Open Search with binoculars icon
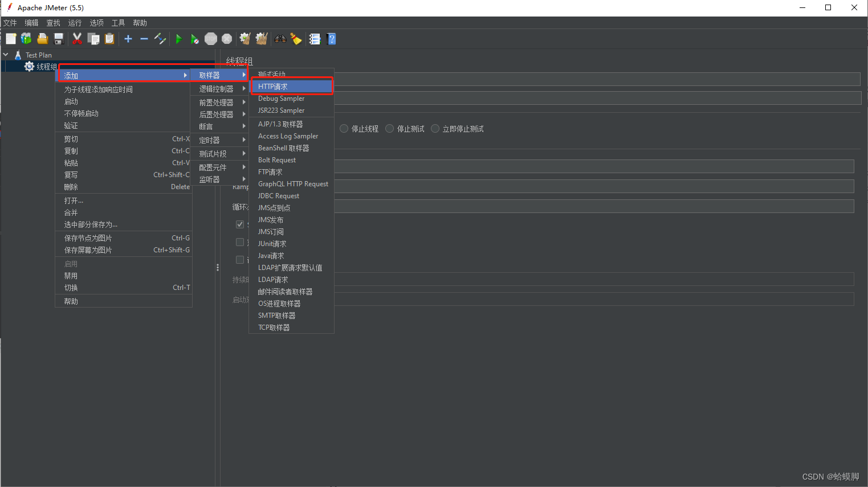The height and width of the screenshot is (487, 868). [x=280, y=39]
